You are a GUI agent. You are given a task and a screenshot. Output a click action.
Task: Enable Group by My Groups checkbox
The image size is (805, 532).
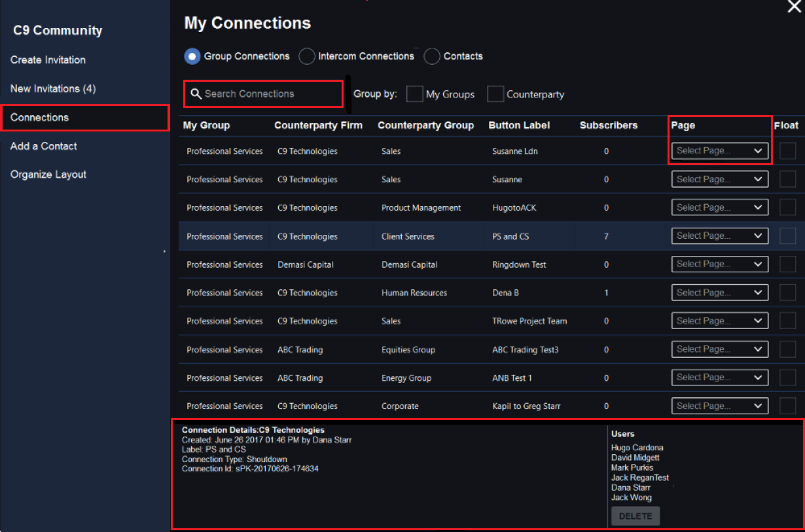pos(414,94)
